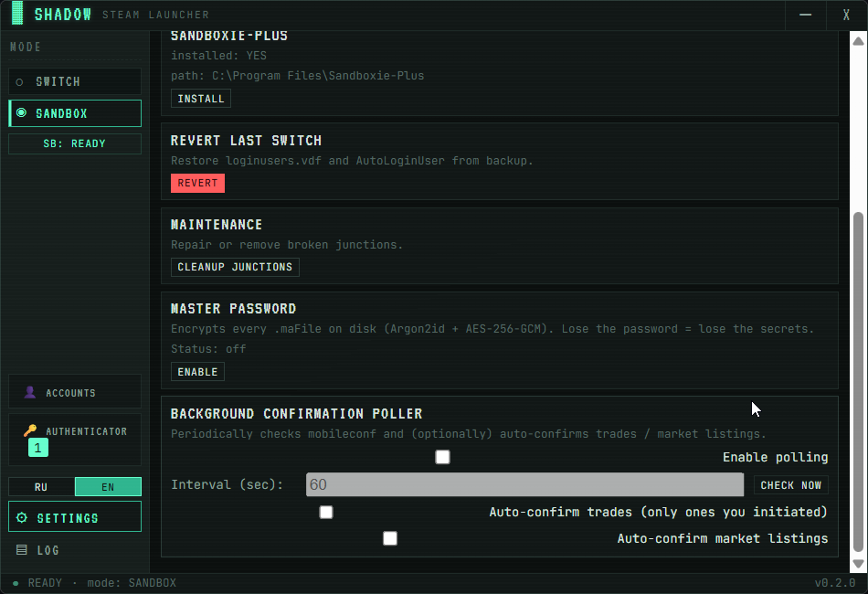Click the 'Periodically checks mobileconf' description
Screen dimensions: 868x594
(469, 433)
